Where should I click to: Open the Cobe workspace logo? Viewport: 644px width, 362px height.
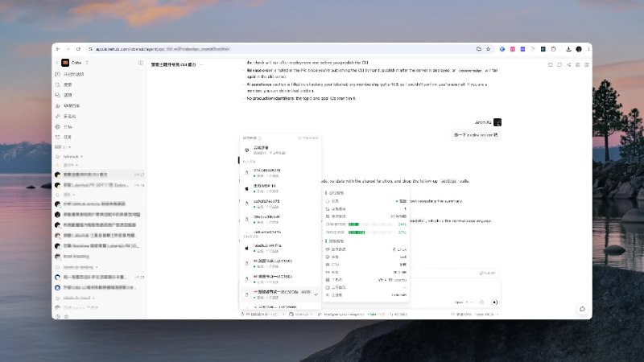65,63
